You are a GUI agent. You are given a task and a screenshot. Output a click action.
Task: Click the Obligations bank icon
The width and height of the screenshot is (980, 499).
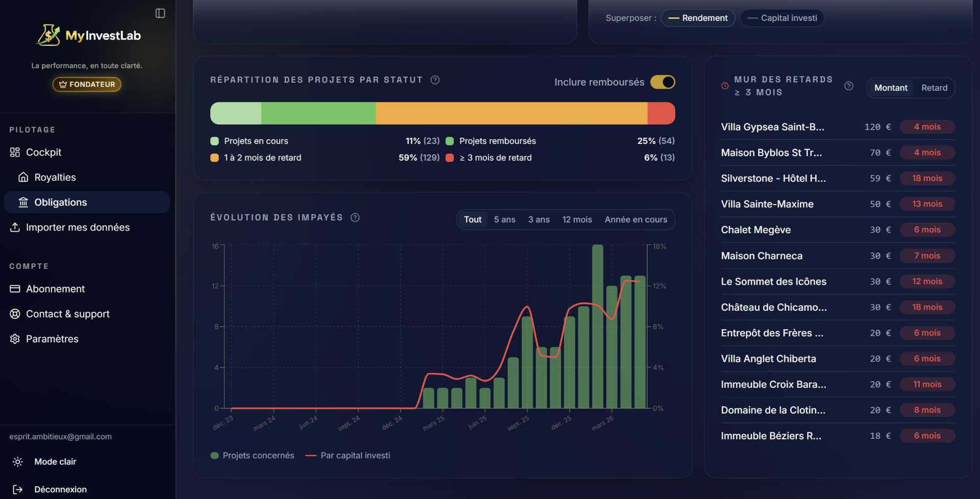(23, 202)
